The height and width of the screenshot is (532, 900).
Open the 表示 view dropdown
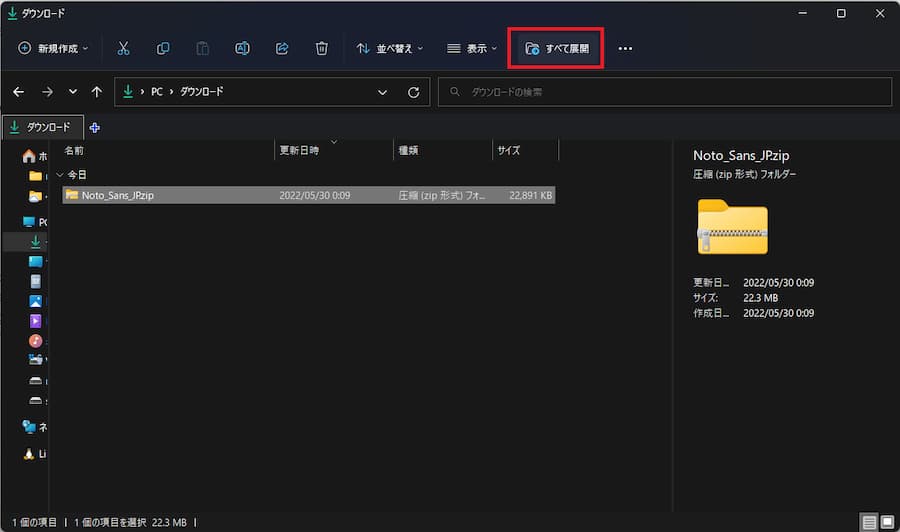click(x=472, y=49)
